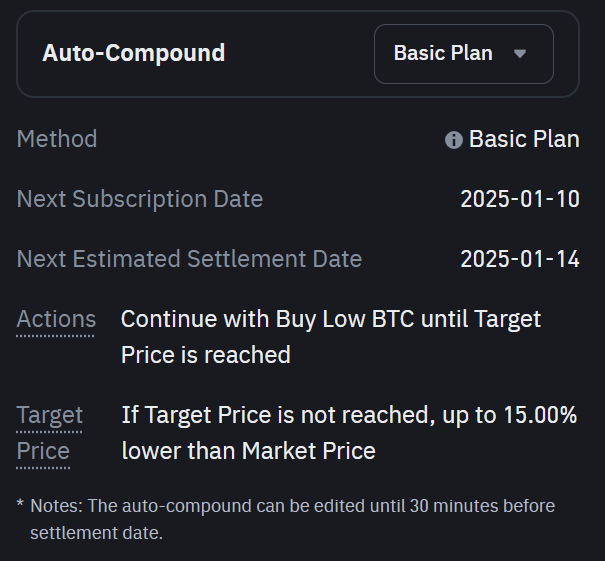The height and width of the screenshot is (561, 605).
Task: Click the underlined Actions label
Action: (56, 320)
